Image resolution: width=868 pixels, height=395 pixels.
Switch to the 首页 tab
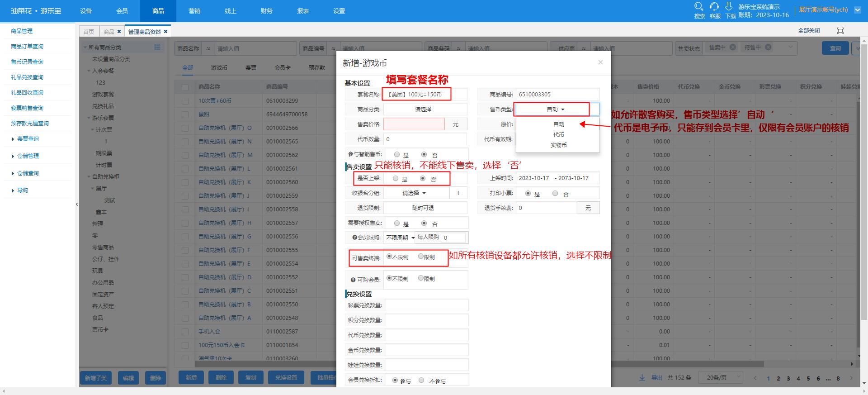pos(89,32)
